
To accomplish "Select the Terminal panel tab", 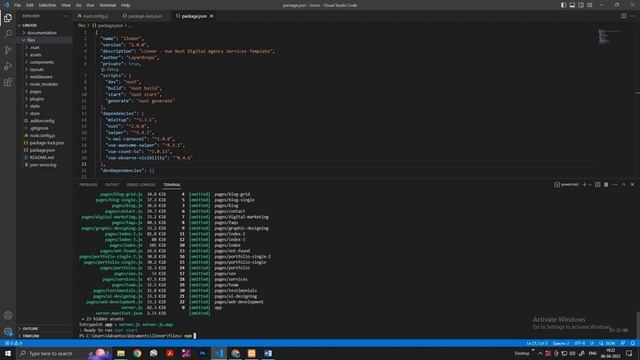I will pyautogui.click(x=172, y=185).
